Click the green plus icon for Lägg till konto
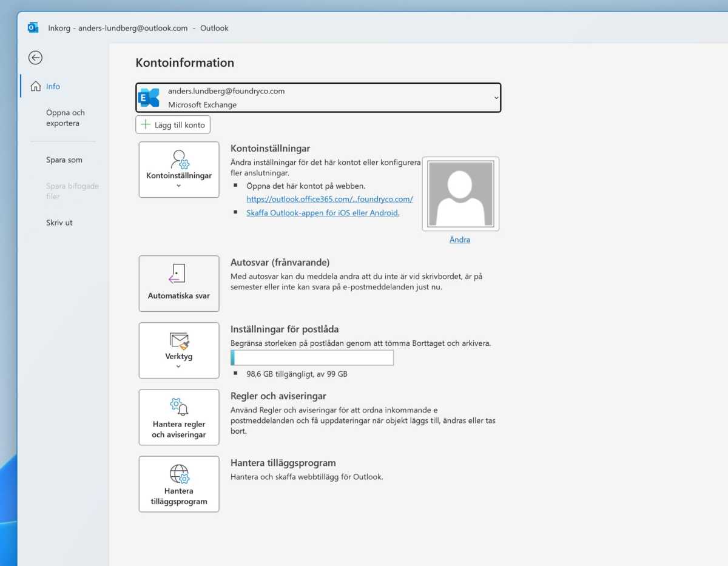This screenshot has width=728, height=566. coord(145,125)
